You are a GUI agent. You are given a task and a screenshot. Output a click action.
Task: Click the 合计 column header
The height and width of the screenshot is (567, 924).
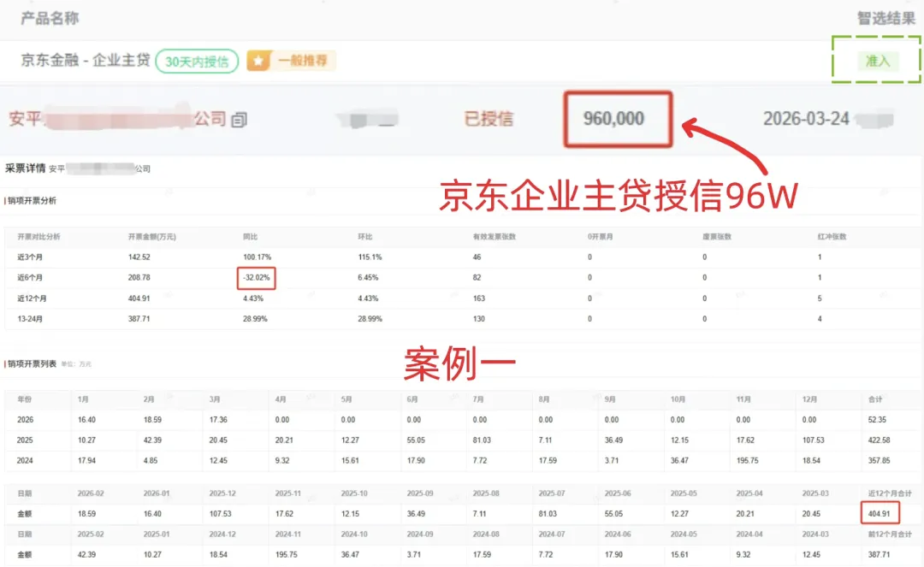pyautogui.click(x=876, y=399)
